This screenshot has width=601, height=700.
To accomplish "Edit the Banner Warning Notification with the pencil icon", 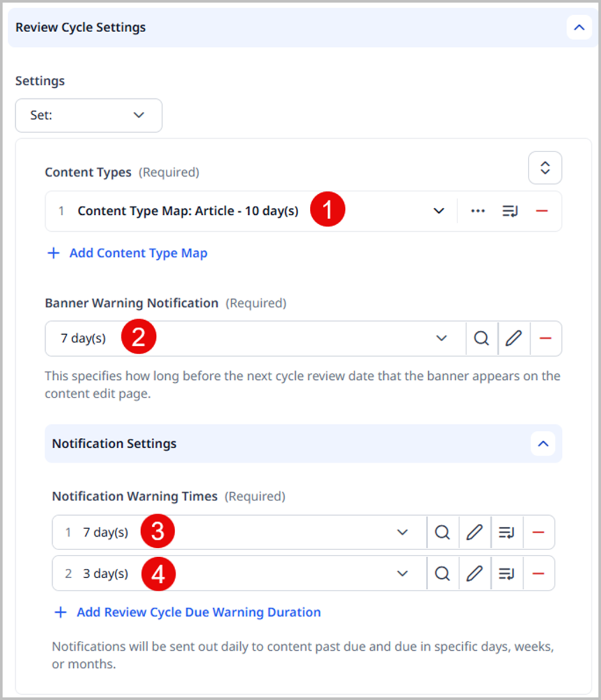I will point(514,338).
